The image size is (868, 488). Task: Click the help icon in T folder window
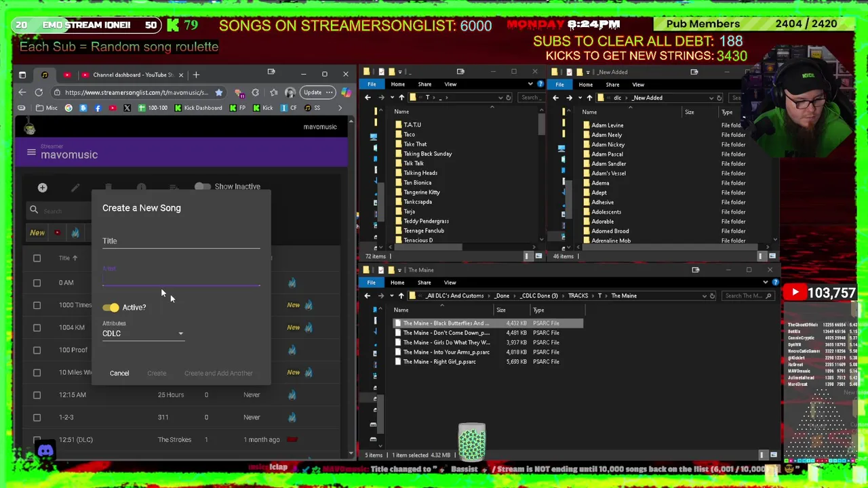[x=540, y=84]
